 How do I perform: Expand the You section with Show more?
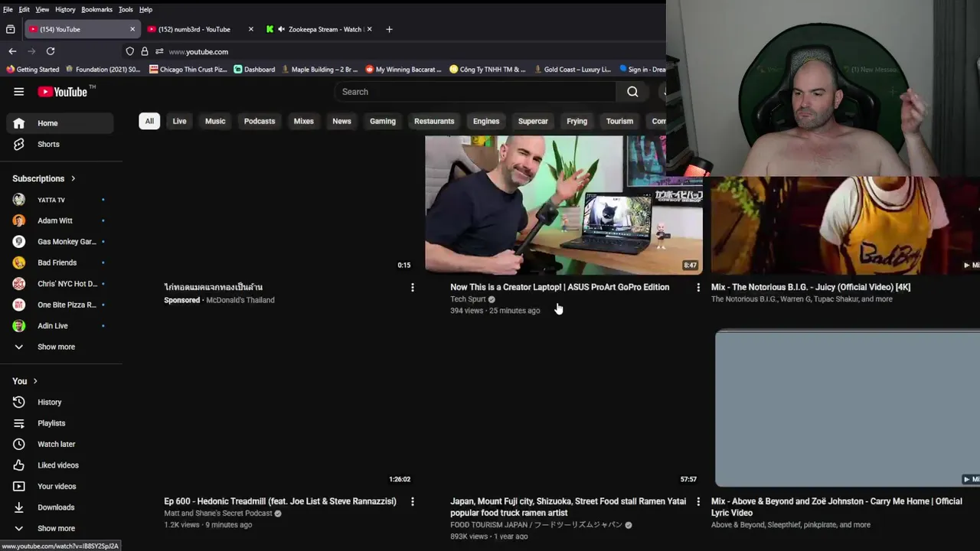point(60,528)
